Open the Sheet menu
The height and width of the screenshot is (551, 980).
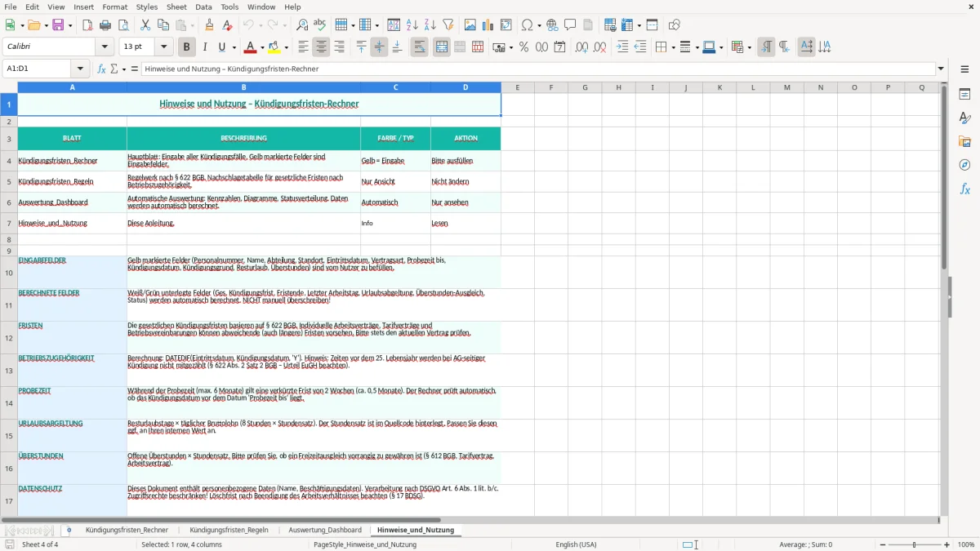coord(176,7)
